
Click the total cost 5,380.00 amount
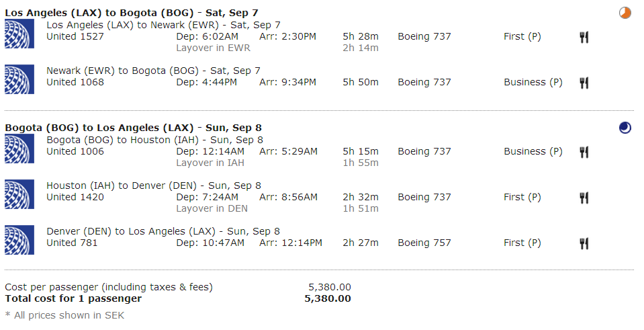328,298
